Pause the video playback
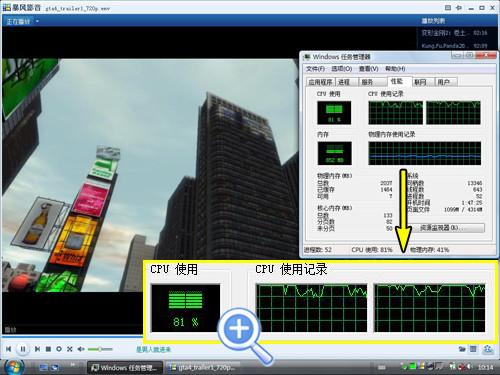The height and width of the screenshot is (375, 500). 23,349
